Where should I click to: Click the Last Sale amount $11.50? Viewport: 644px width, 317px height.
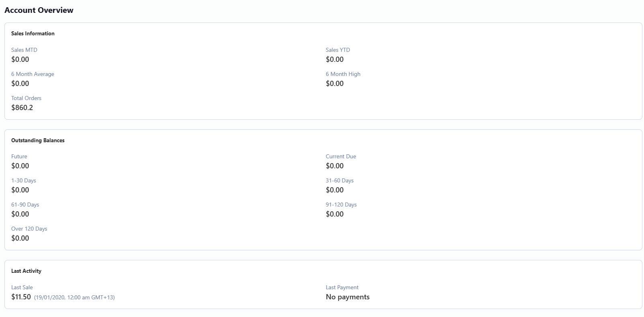[x=21, y=297]
